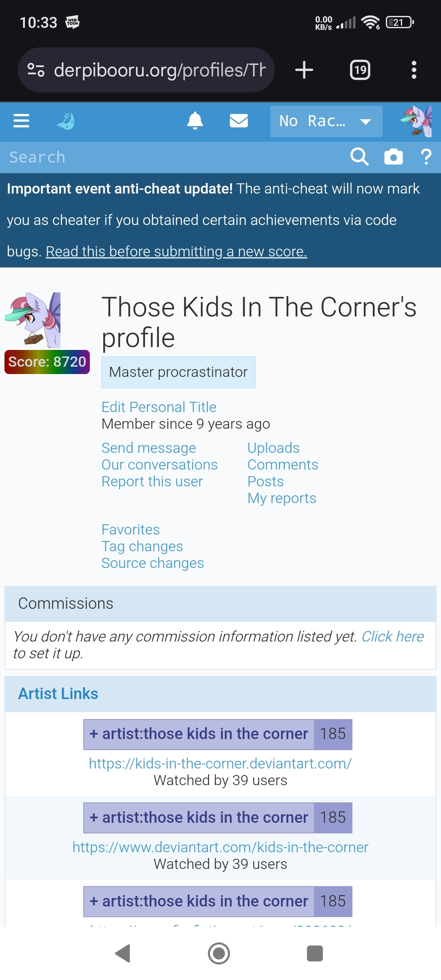Open reverse image search camera icon

(393, 157)
